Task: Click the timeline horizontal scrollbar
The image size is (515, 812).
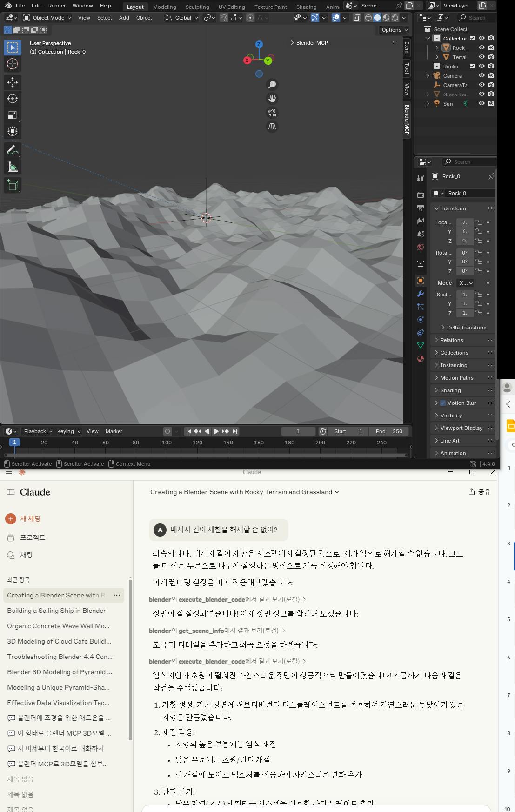Action: [206, 455]
